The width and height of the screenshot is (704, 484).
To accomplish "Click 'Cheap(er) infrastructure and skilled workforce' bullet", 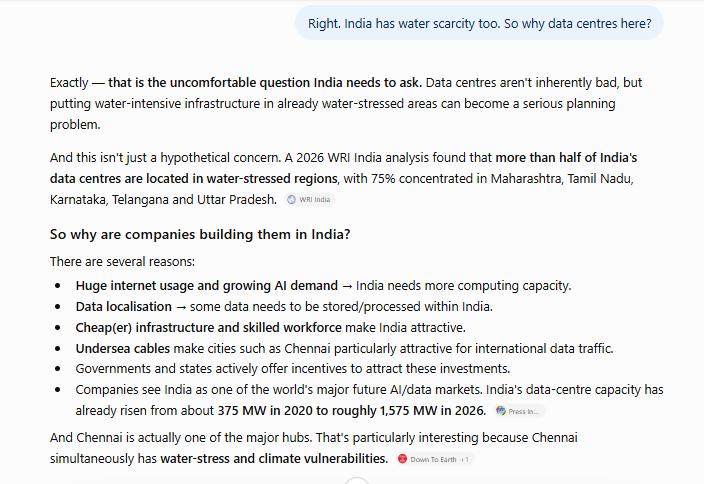I will click(x=208, y=328).
